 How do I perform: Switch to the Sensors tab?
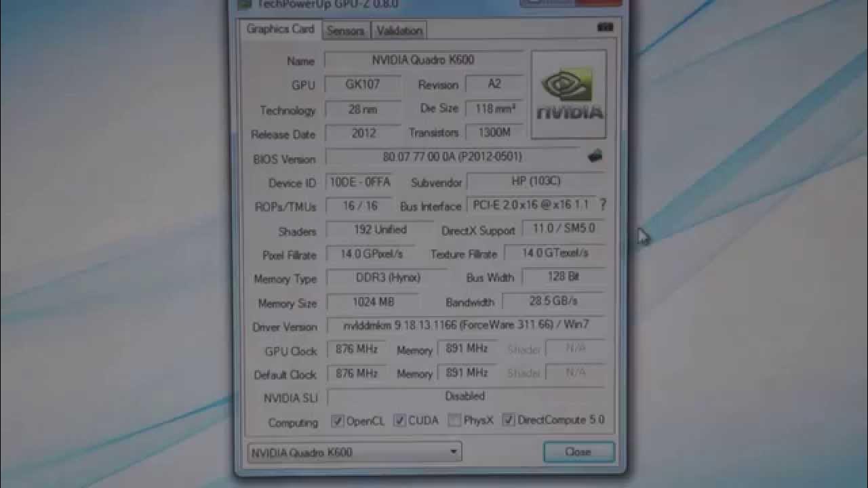(x=345, y=30)
